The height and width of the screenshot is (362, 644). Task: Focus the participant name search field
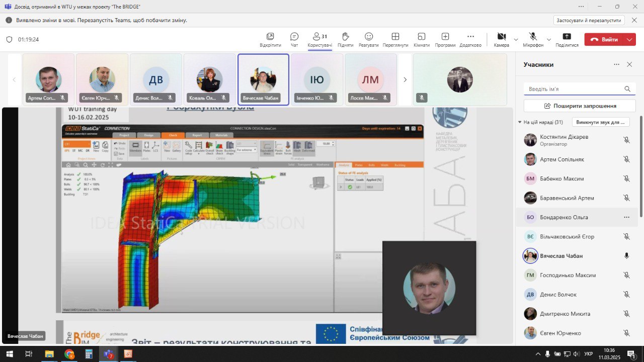click(580, 89)
